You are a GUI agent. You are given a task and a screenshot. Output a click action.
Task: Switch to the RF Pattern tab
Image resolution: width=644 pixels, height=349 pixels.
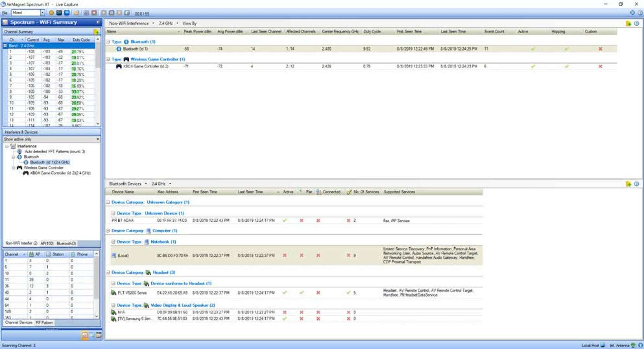[44, 323]
